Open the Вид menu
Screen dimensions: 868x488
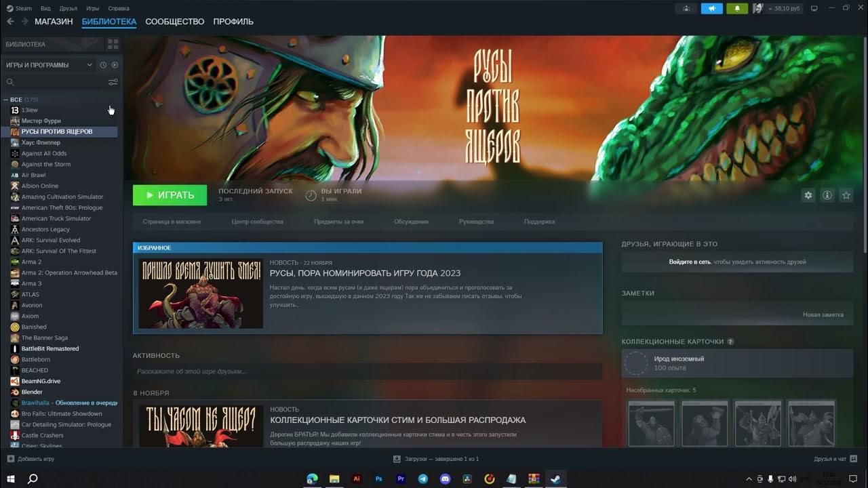[x=45, y=9]
